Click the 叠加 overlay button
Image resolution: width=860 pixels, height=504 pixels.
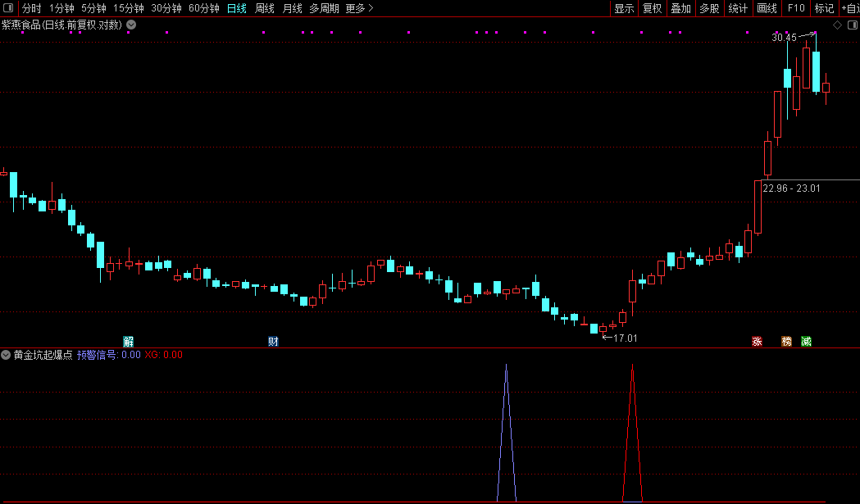[680, 8]
